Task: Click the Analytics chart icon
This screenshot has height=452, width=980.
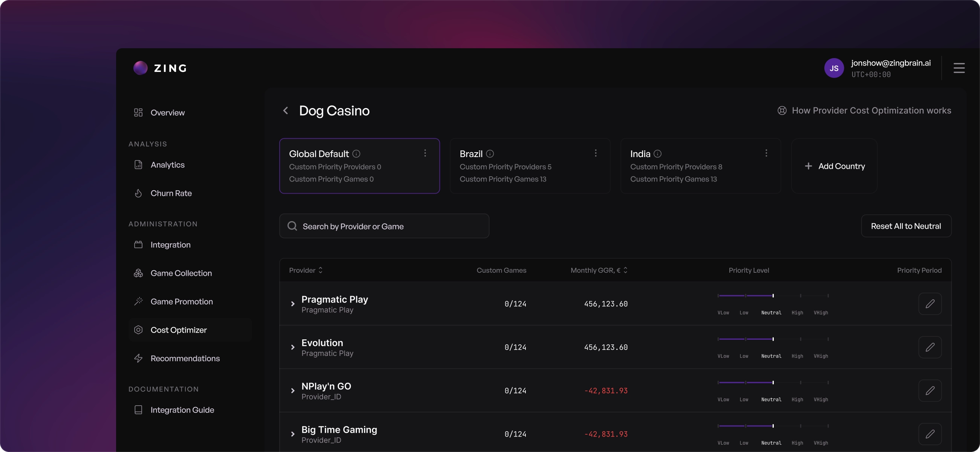Action: (x=138, y=165)
